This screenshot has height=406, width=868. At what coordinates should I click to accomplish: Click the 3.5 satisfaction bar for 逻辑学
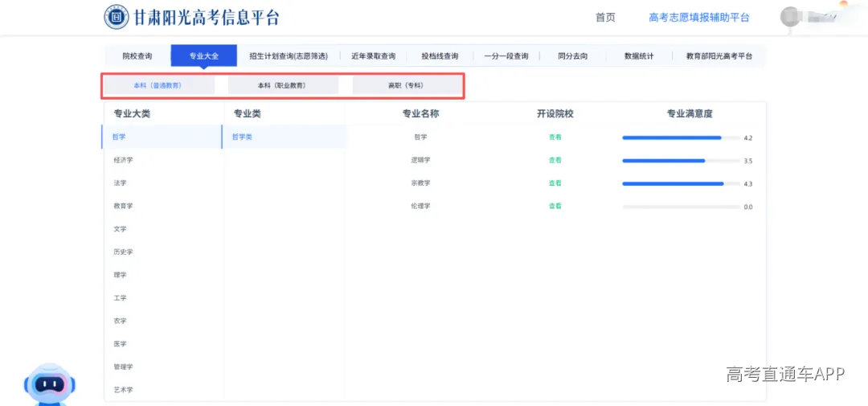pos(681,161)
